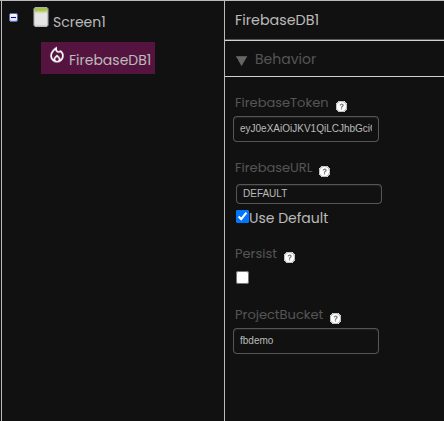Select the Screen1 label in component tree
This screenshot has height=421, width=444.
[79, 22]
